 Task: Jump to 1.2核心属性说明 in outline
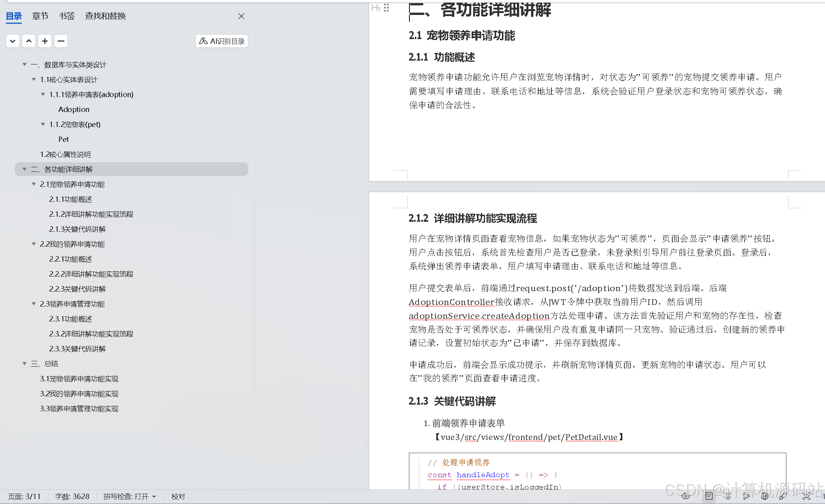point(65,154)
